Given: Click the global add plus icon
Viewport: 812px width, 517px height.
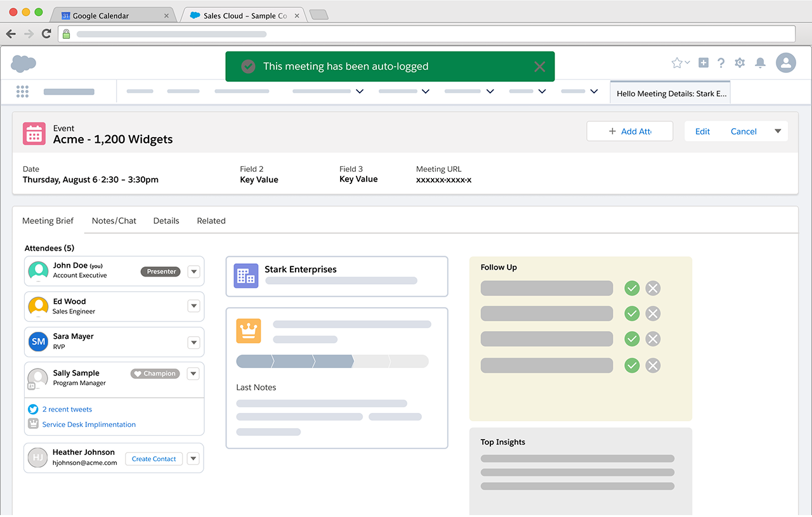Looking at the screenshot, I should (x=704, y=63).
